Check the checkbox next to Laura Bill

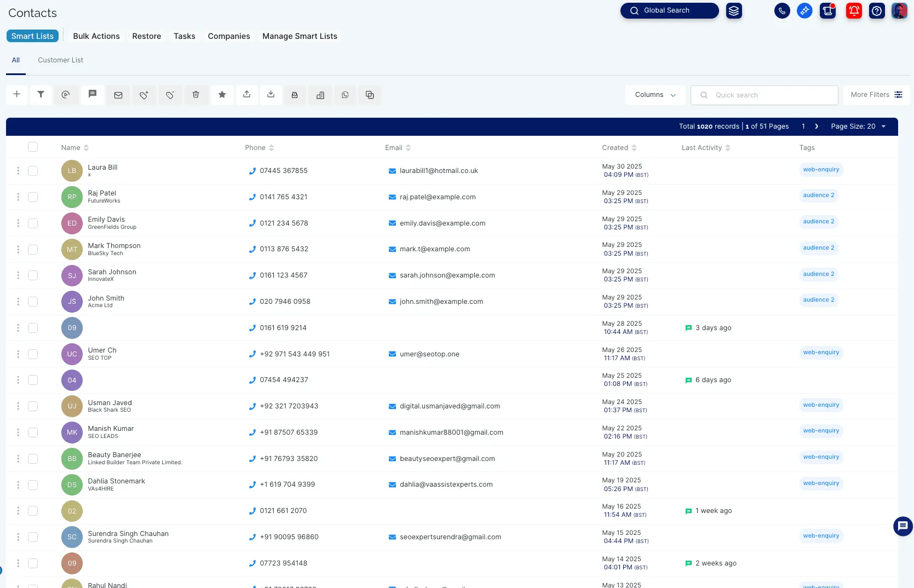[33, 170]
